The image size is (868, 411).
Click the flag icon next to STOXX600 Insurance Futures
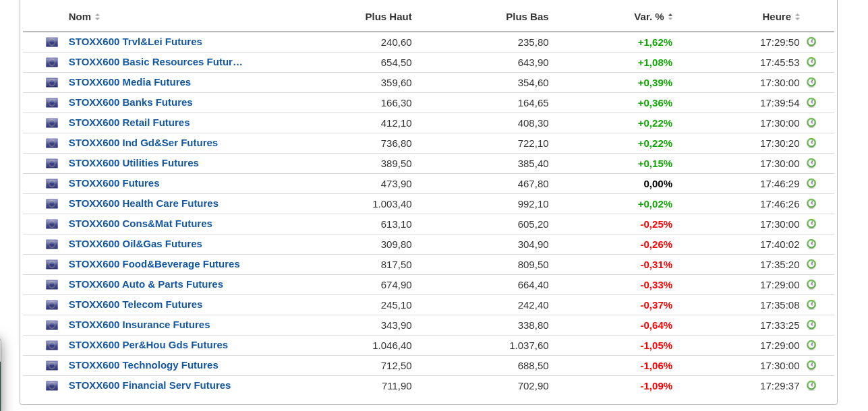point(52,325)
